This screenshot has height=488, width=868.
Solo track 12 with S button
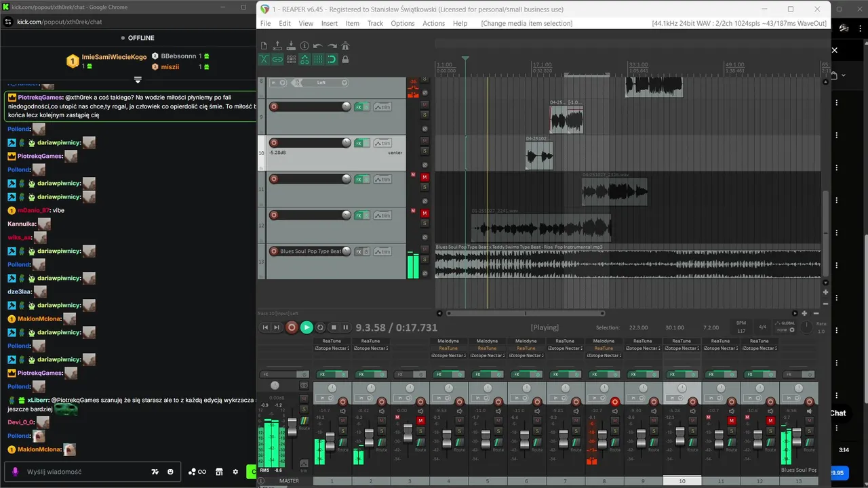425,222
